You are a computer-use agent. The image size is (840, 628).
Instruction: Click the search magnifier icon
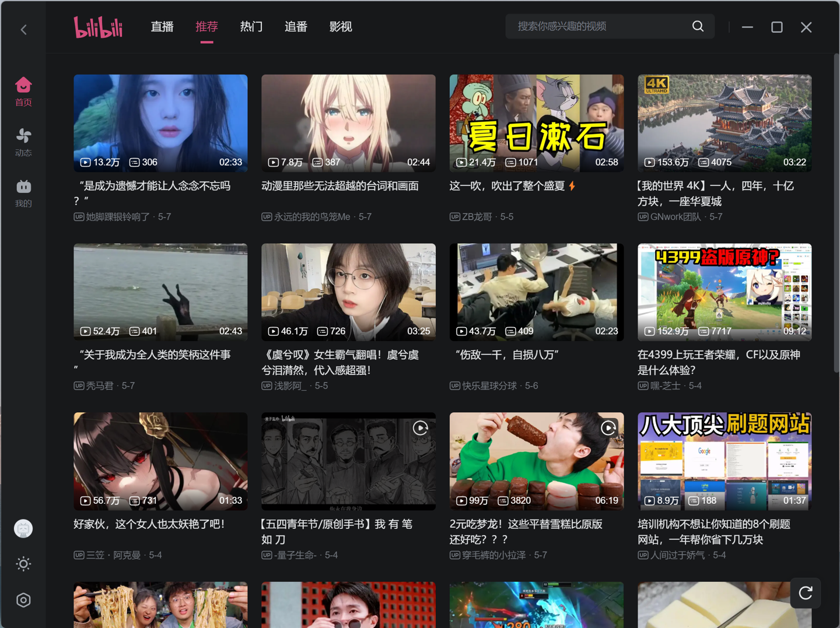point(698,26)
